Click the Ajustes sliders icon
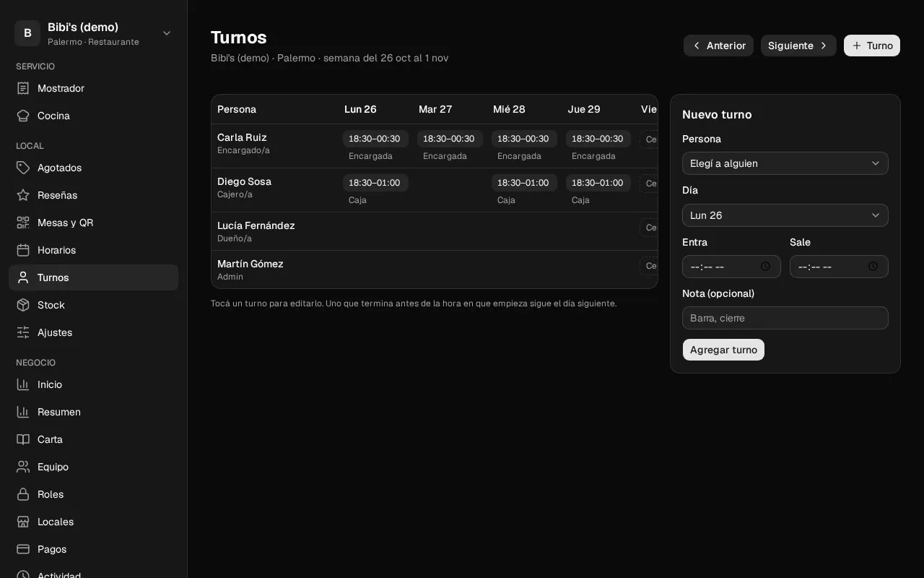 (23, 332)
